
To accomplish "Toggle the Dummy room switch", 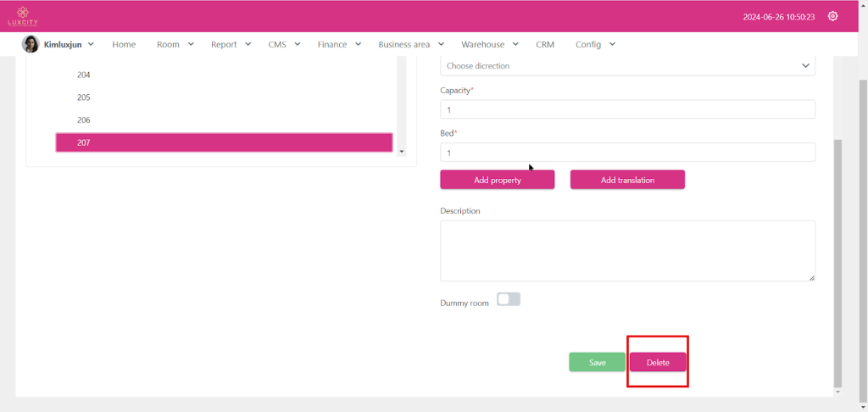I will [508, 299].
